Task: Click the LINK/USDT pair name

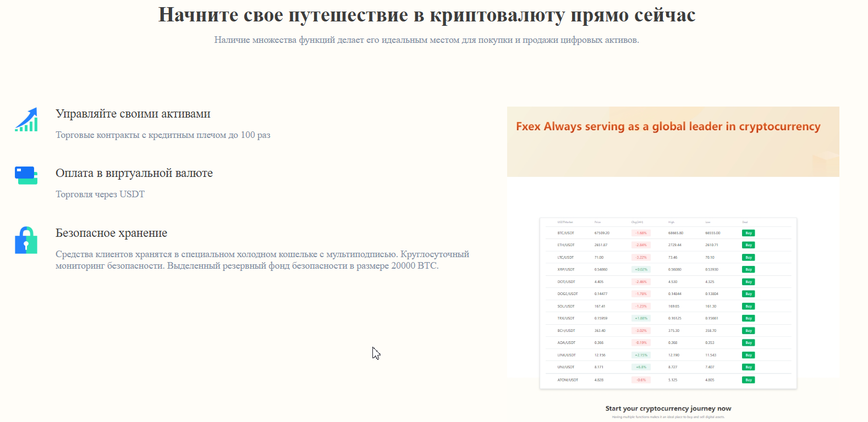Action: coord(567,355)
